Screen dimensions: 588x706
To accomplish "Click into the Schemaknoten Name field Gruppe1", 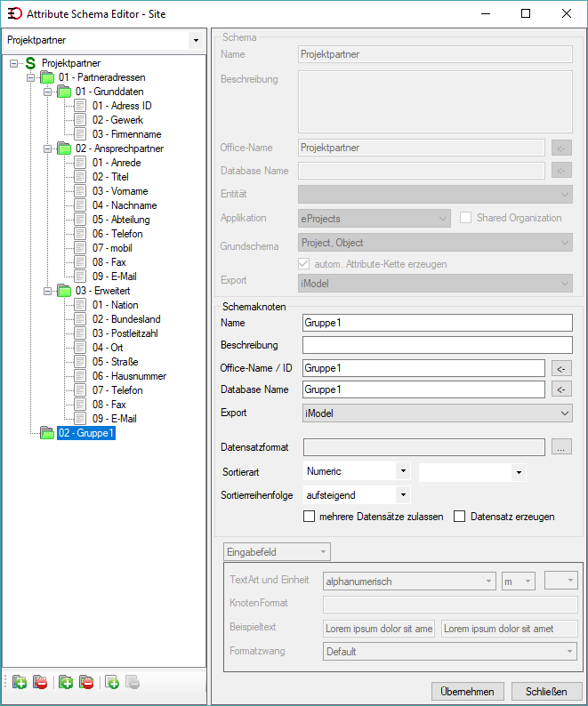I will 438,323.
